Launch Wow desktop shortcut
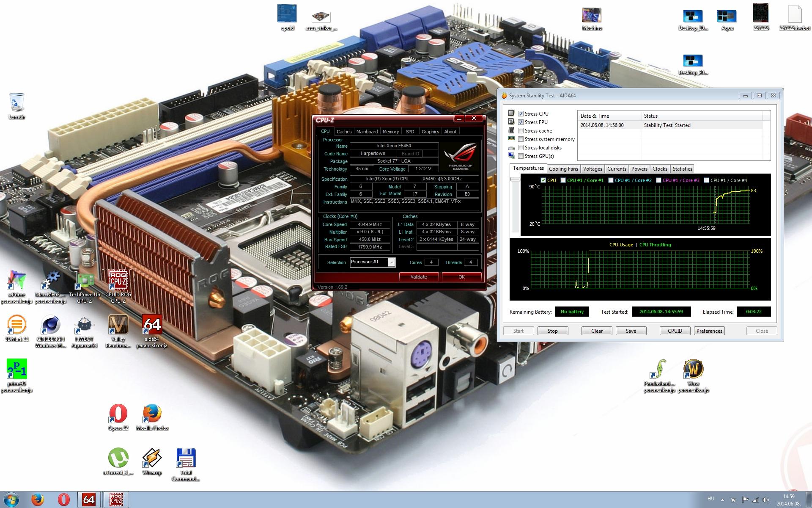The height and width of the screenshot is (508, 812). (x=693, y=376)
